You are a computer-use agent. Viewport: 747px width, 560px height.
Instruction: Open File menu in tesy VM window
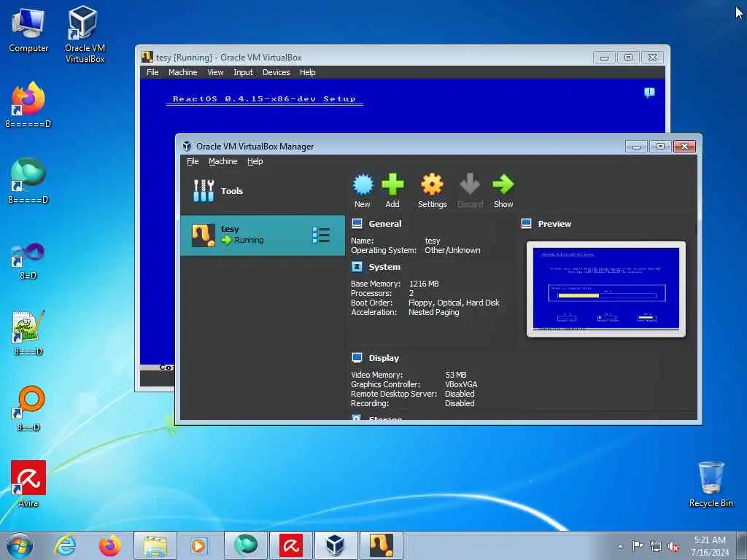(x=152, y=72)
